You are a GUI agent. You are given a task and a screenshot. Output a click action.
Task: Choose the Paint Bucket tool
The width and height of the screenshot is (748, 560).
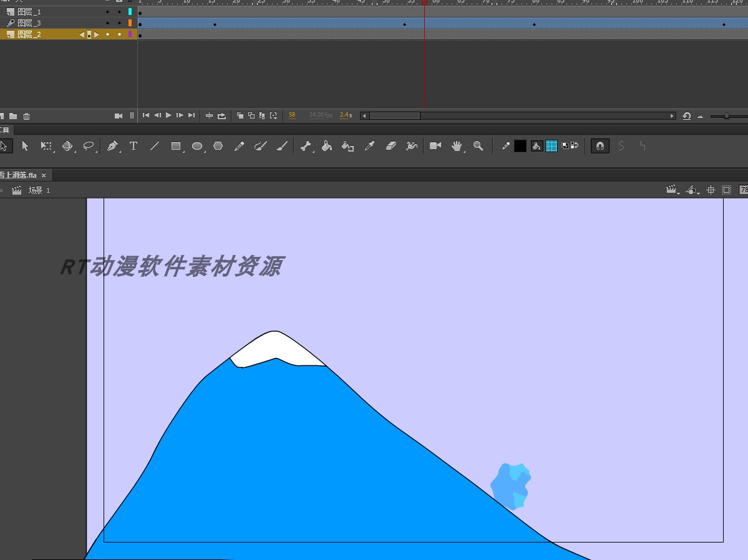click(325, 146)
